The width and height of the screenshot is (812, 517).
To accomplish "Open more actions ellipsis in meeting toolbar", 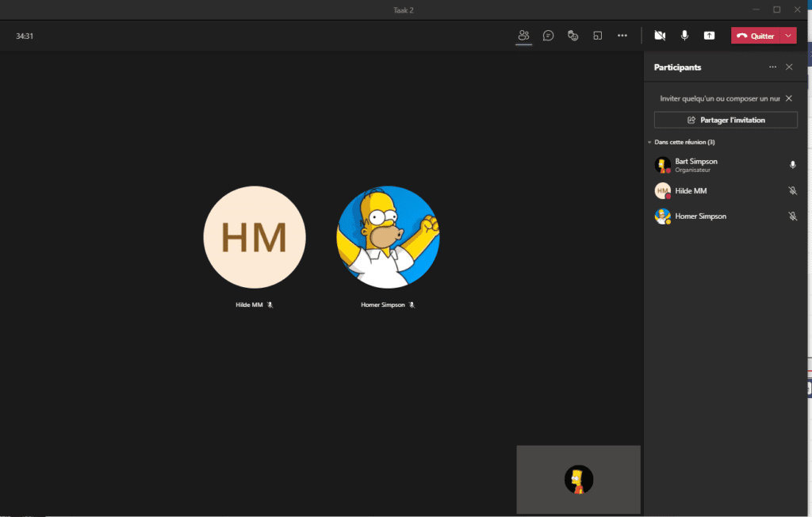I will click(622, 35).
